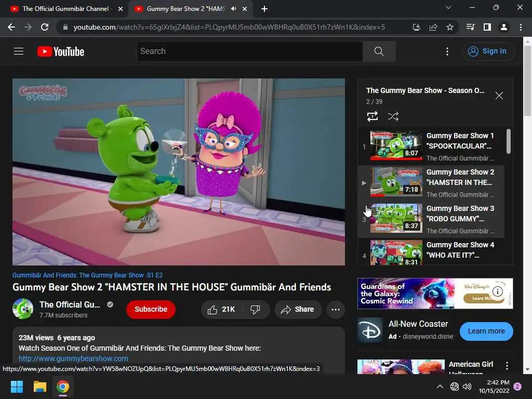
Task: Play Gummy Bear Show 4 WHO ATE IT
Action: [x=431, y=252]
